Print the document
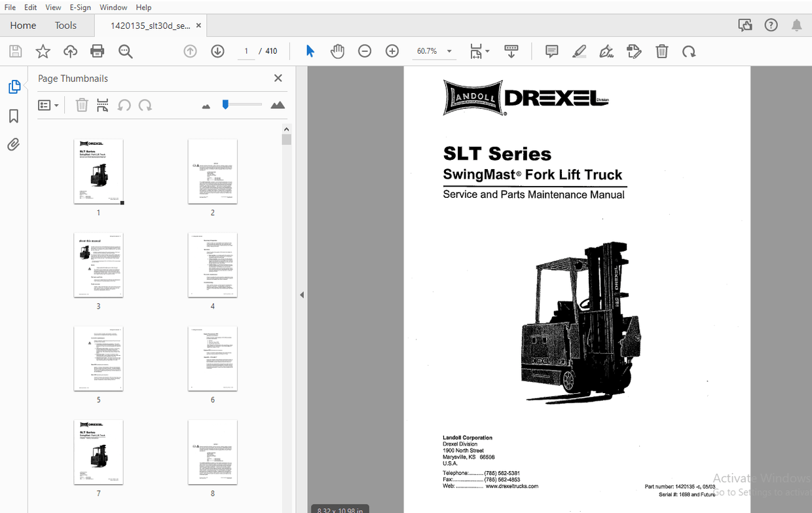 (97, 51)
